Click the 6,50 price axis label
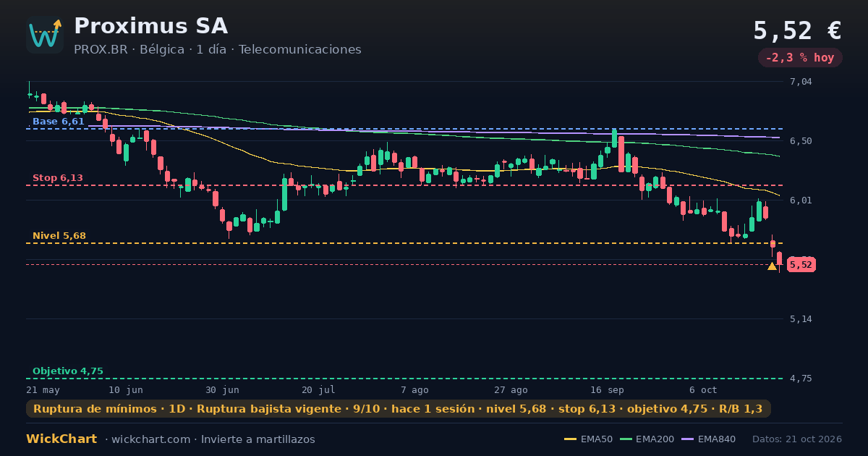The image size is (868, 456). (x=801, y=141)
